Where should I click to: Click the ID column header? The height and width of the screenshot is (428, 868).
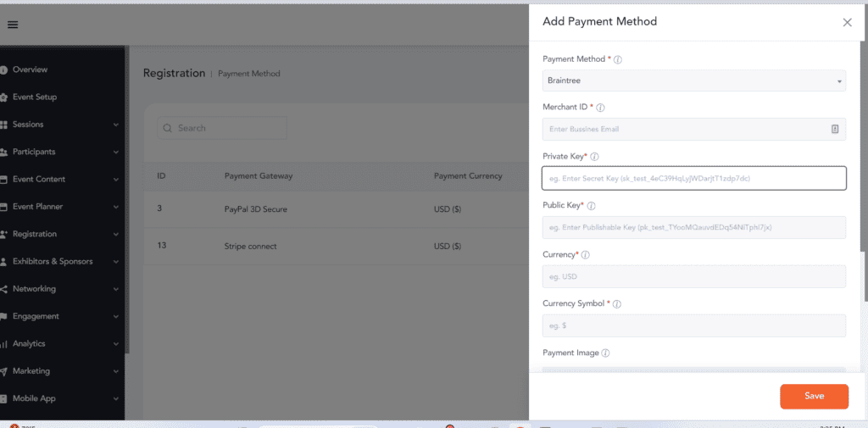(161, 176)
